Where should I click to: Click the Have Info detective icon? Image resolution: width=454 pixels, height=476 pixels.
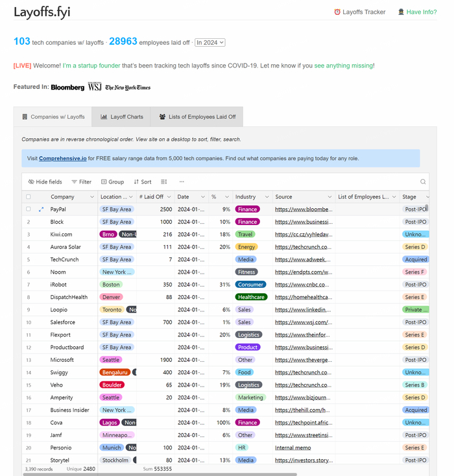click(x=401, y=12)
